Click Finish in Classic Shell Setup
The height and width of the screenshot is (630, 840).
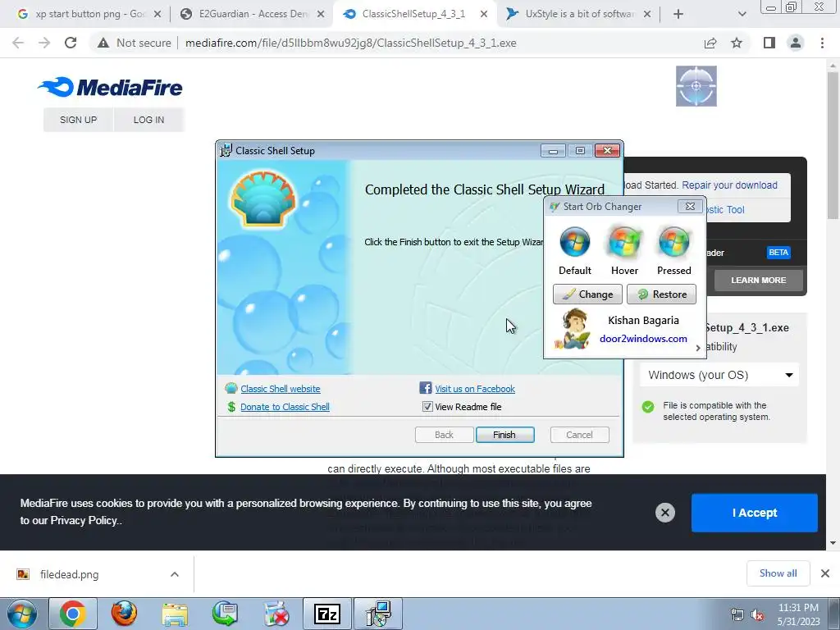[504, 435]
